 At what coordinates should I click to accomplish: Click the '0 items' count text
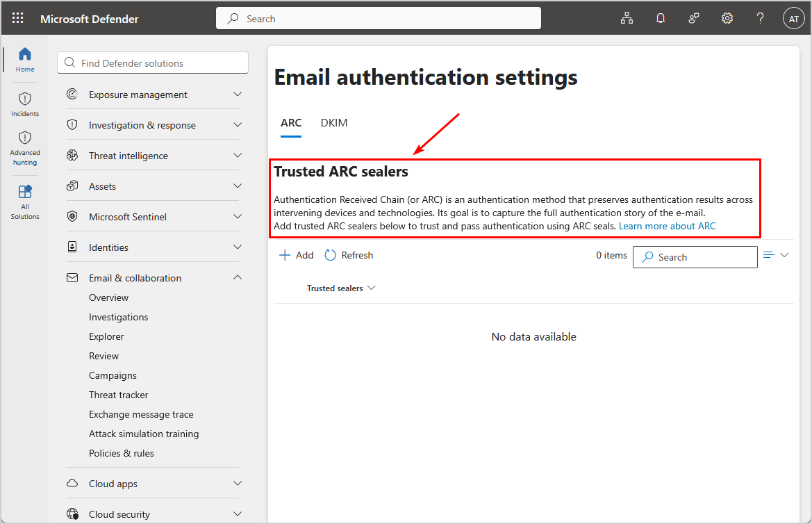(x=611, y=255)
